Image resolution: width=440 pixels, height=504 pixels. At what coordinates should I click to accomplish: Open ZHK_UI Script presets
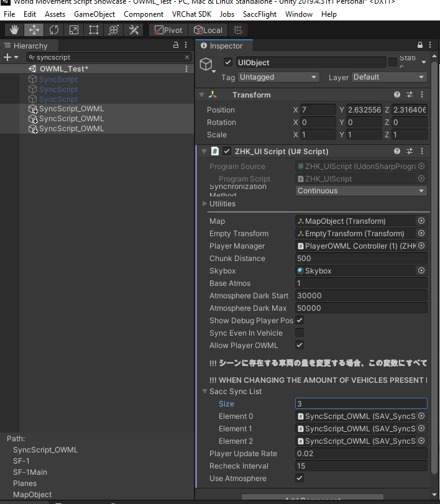point(410,151)
